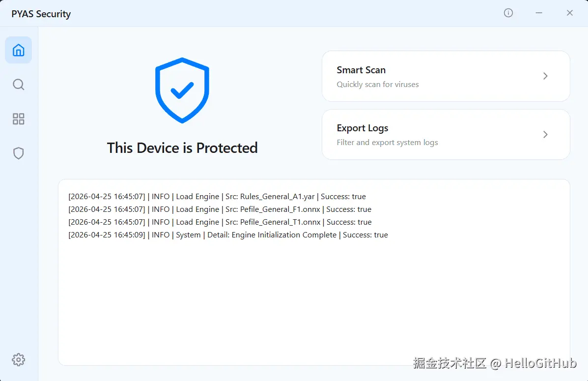This screenshot has height=381, width=588.
Task: Minimize the PYAS Security window
Action: coord(539,13)
